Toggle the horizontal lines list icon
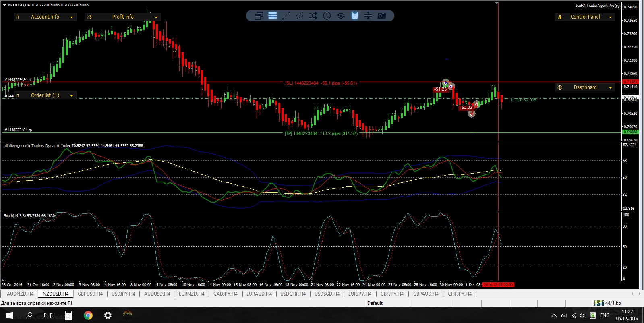This screenshot has height=323, width=644. [x=273, y=16]
